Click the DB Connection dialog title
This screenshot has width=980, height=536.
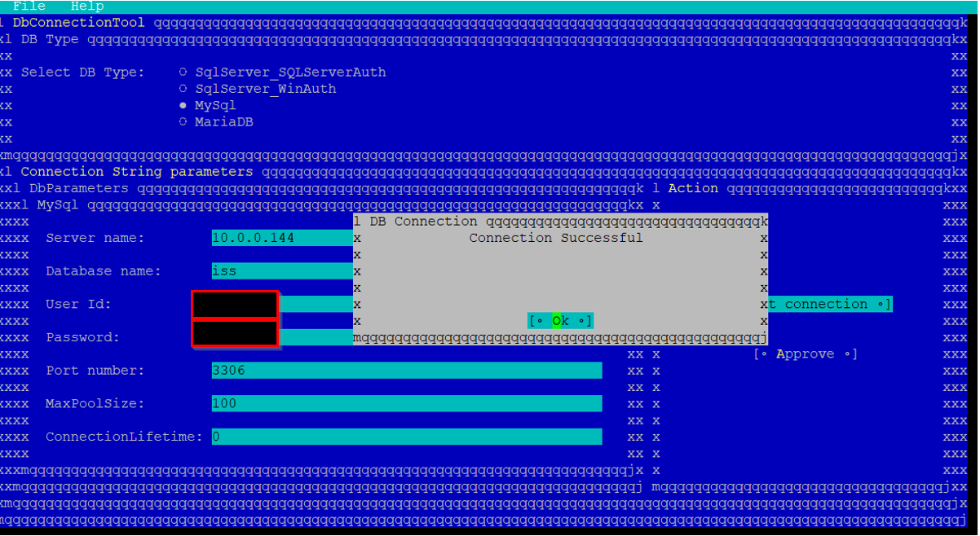coord(423,222)
